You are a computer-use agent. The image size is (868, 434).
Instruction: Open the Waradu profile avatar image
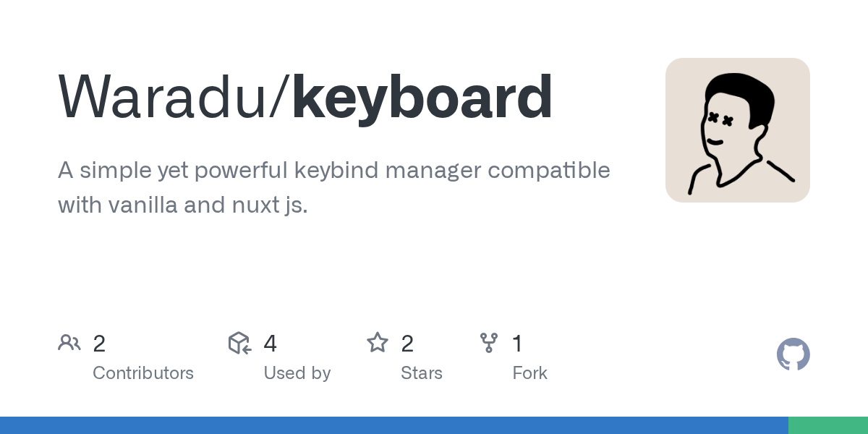click(x=737, y=130)
